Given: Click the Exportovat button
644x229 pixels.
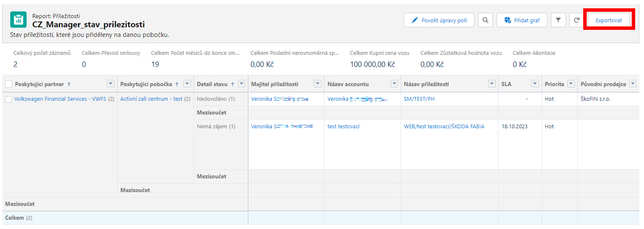Looking at the screenshot, I should (x=608, y=20).
